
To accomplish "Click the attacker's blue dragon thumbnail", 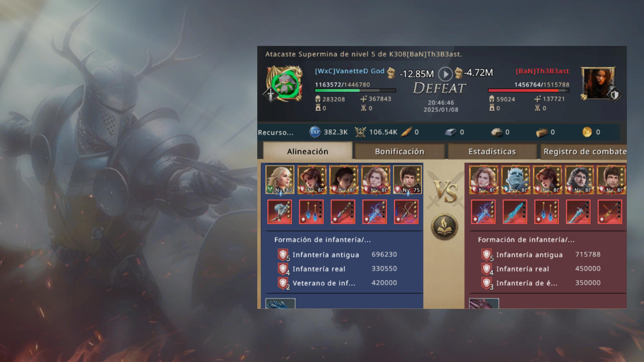I will click(280, 303).
